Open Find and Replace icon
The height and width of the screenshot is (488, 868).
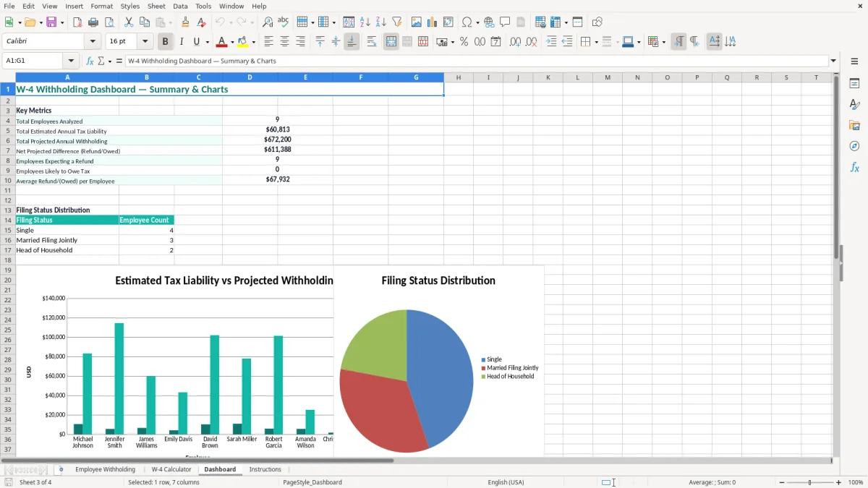click(x=268, y=22)
